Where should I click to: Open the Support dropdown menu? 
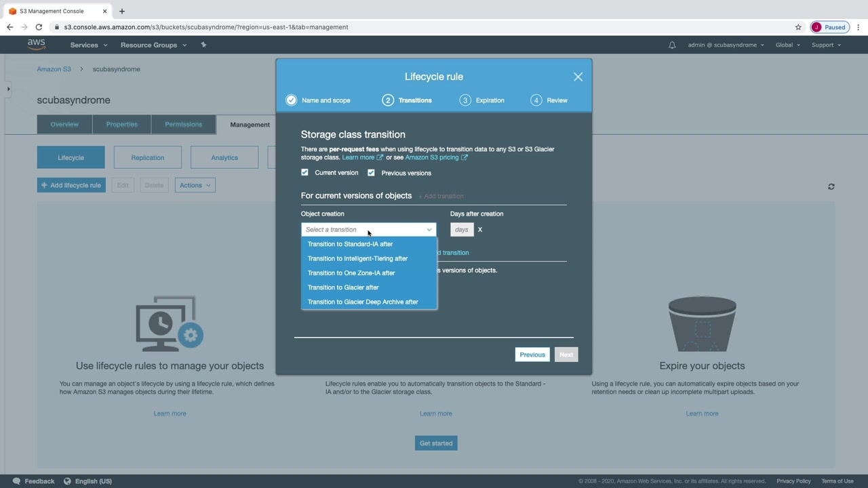tap(826, 45)
